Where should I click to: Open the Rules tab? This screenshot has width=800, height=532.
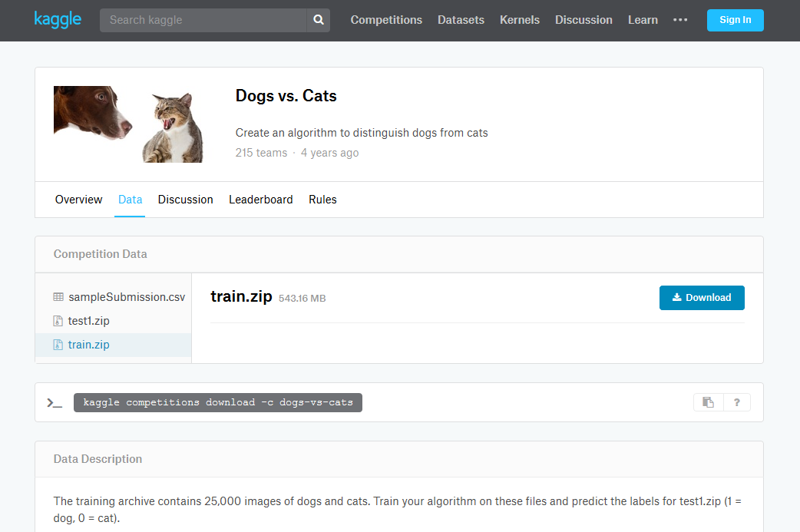322,200
